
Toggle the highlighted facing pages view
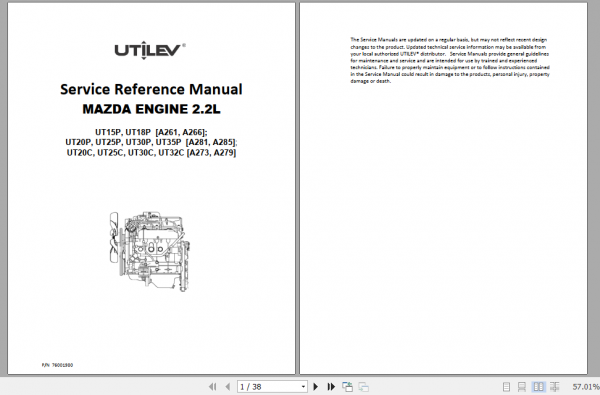538,387
